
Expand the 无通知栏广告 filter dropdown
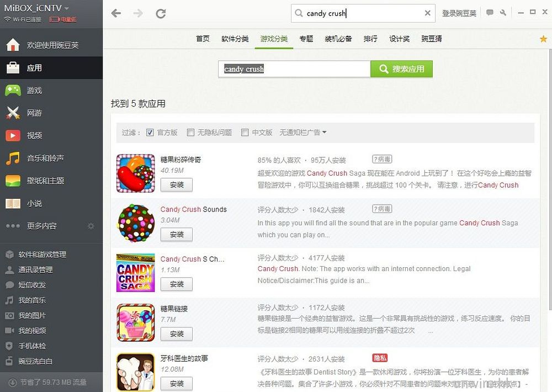click(x=302, y=133)
